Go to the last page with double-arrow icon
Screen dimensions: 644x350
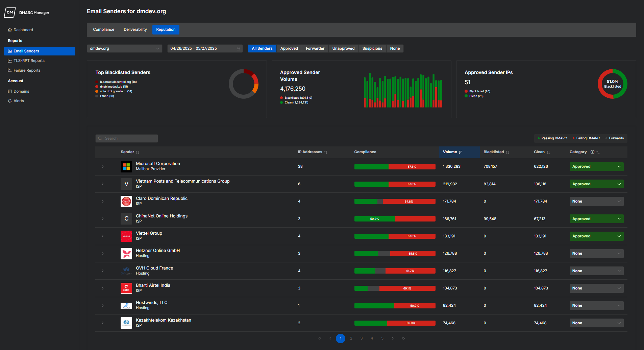pos(403,339)
